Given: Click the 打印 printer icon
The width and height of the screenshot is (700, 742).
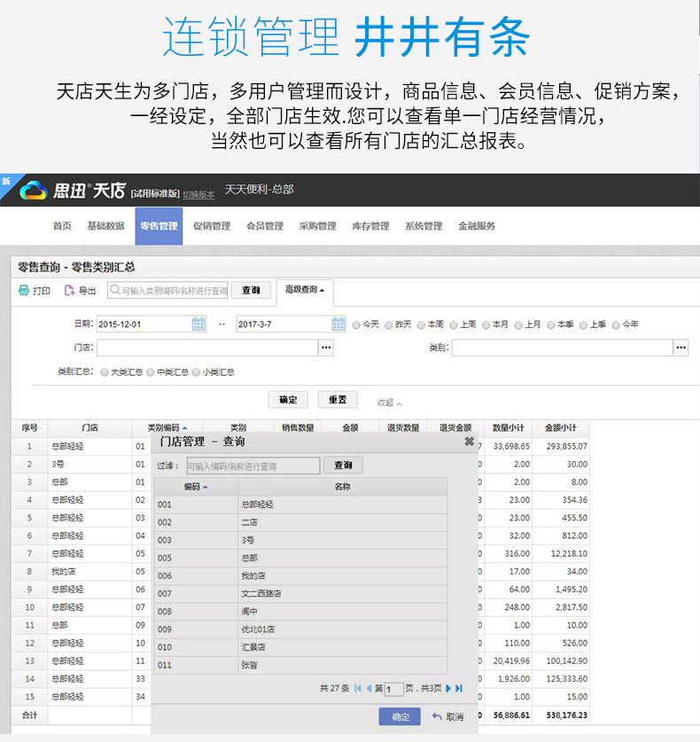Looking at the screenshot, I should pyautogui.click(x=24, y=291).
